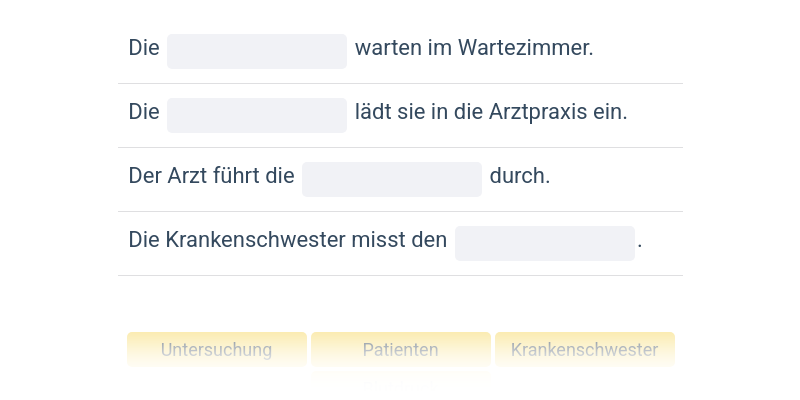Click the word 'lädt' in second sentence
Screen dimensions: 800x400
pos(374,112)
